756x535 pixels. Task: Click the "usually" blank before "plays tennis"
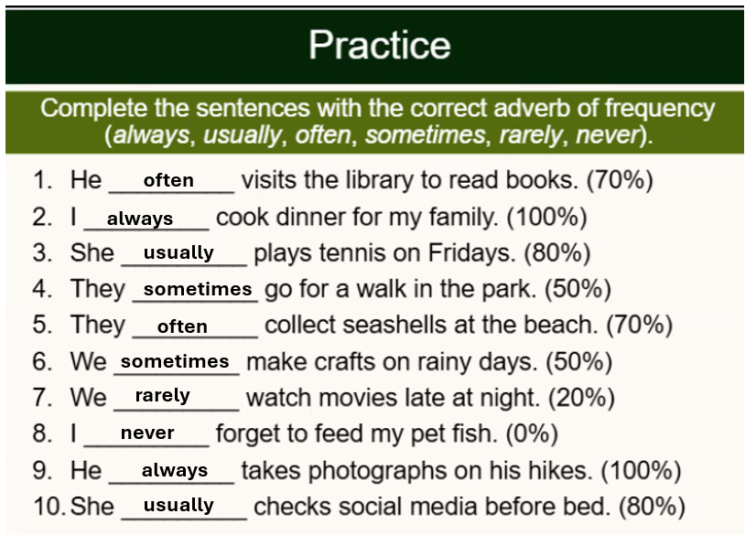[179, 252]
